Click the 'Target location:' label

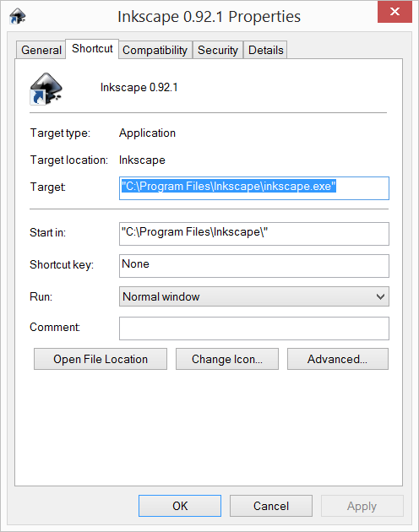pos(69,160)
